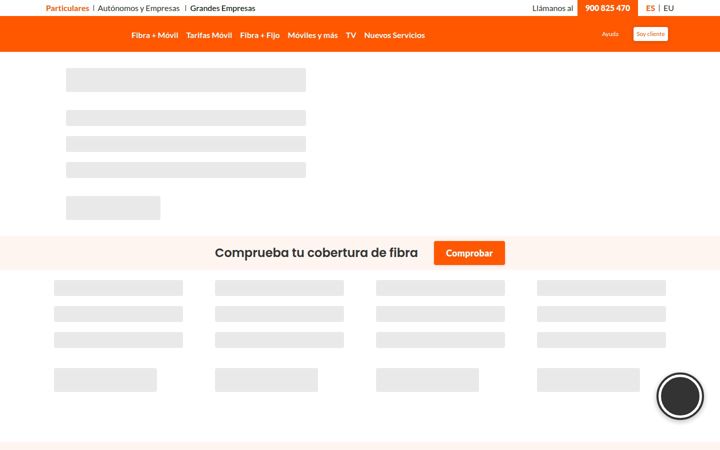Image resolution: width=720 pixels, height=450 pixels.
Task: Open the Ayuda help link
Action: click(610, 34)
